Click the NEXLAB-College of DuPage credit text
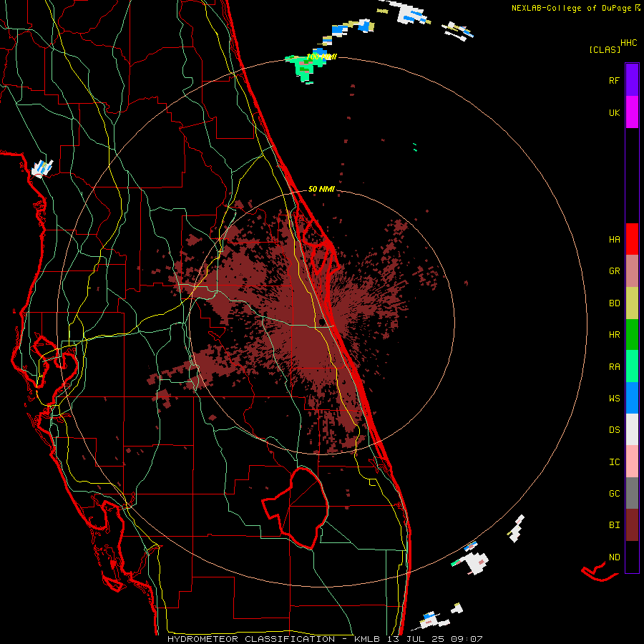 pos(570,8)
